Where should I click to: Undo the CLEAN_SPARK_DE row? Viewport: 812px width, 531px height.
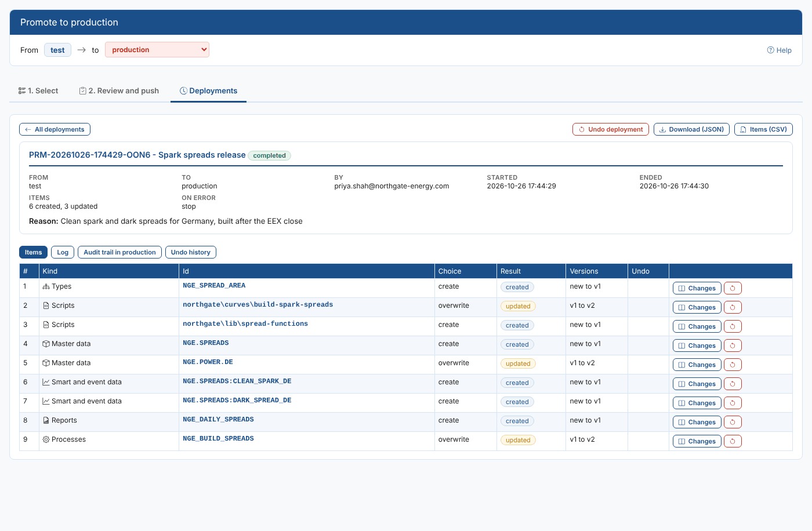pos(733,384)
